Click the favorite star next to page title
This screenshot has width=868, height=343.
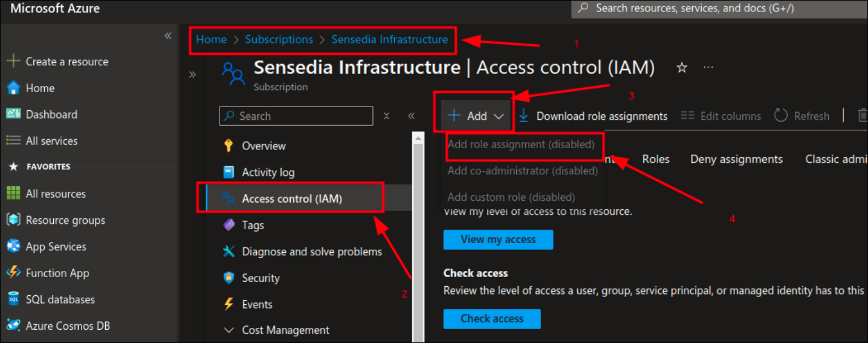(x=682, y=68)
